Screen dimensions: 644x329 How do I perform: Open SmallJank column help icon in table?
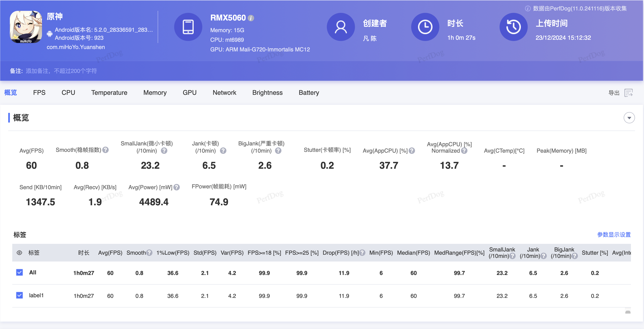512,256
